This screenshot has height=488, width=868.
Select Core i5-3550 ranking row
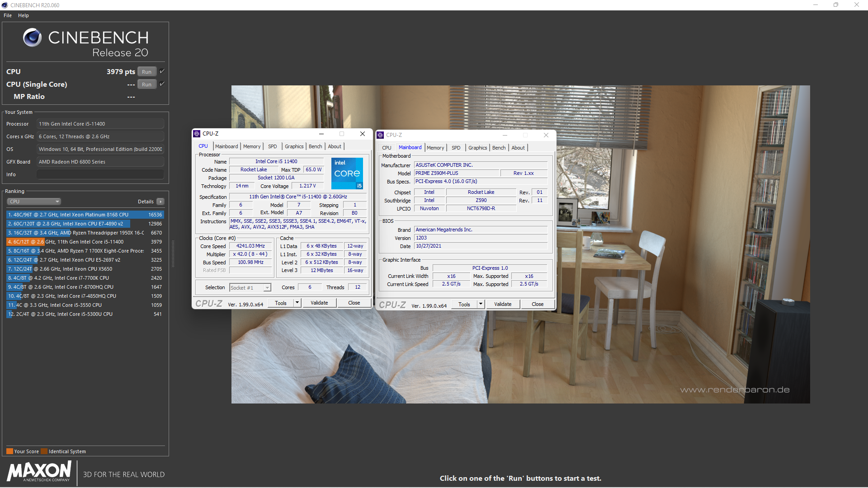coord(85,305)
